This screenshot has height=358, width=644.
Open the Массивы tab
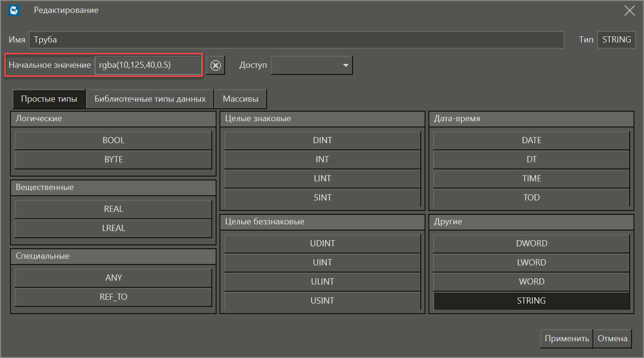[240, 99]
